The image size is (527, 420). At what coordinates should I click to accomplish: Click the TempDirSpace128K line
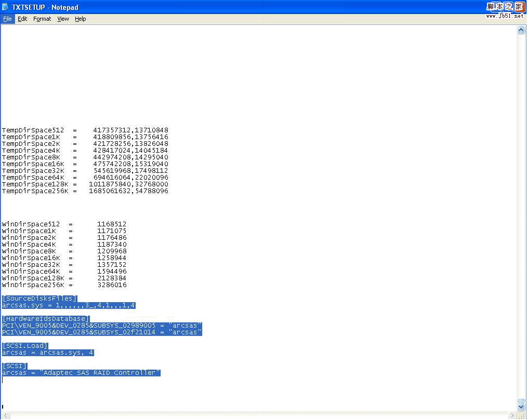click(x=85, y=184)
